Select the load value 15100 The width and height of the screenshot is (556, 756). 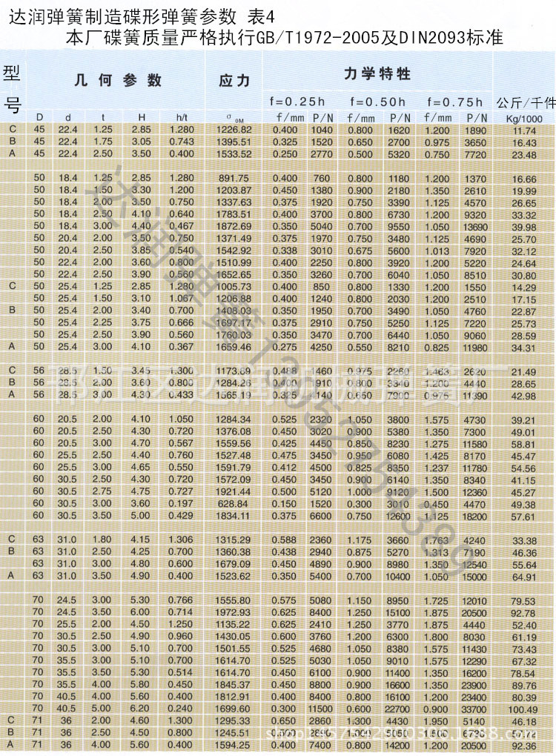pyautogui.click(x=397, y=613)
